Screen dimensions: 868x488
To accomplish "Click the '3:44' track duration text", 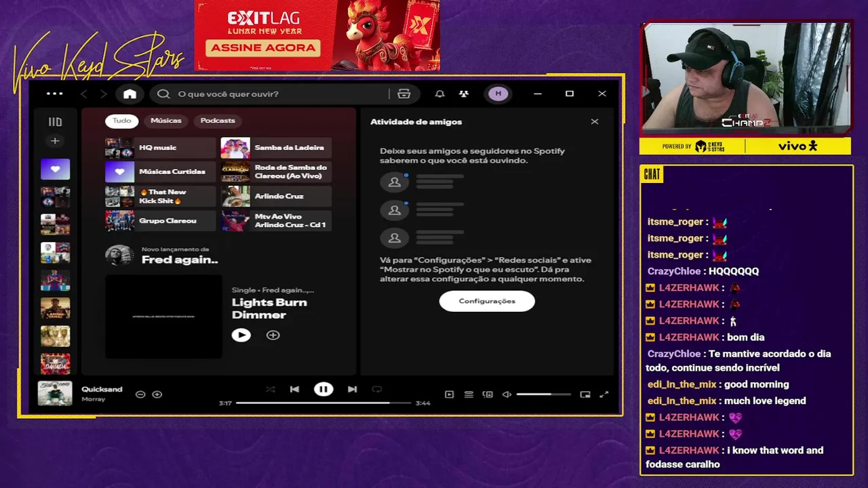I will 422,403.
